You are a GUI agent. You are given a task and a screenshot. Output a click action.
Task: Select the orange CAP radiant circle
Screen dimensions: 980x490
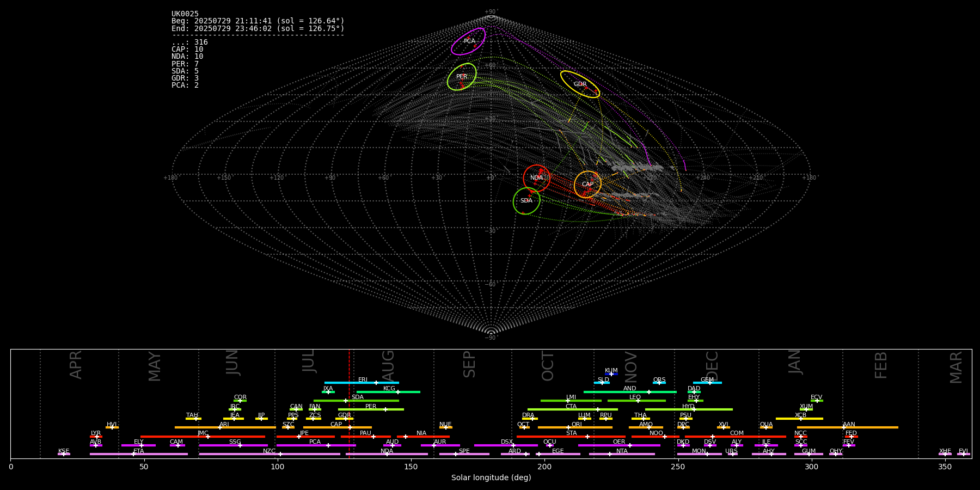coord(587,185)
